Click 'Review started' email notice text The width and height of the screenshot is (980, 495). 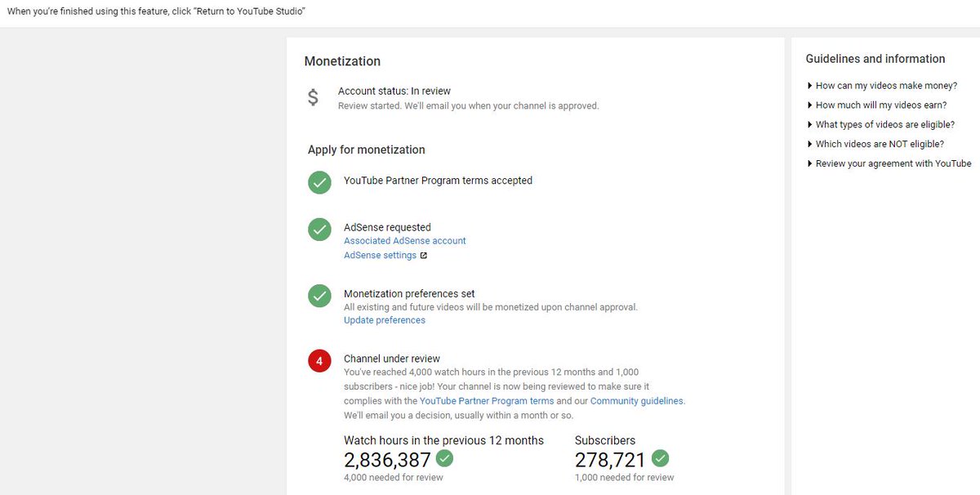(x=468, y=106)
